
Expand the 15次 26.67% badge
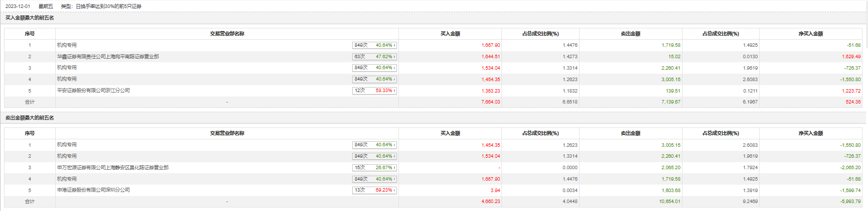point(374,168)
